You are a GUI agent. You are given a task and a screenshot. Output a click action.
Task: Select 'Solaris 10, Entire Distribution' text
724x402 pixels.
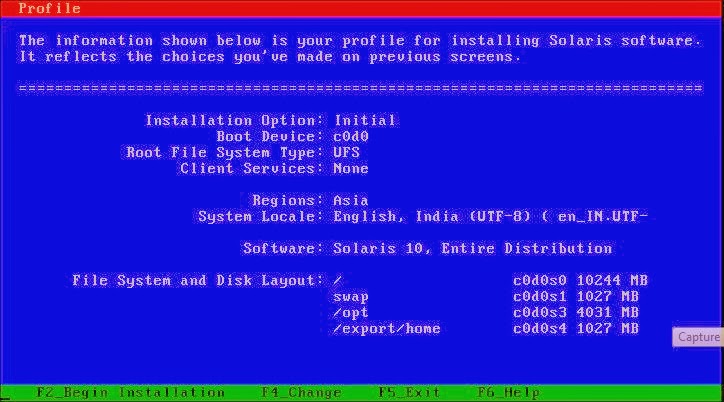click(473, 249)
